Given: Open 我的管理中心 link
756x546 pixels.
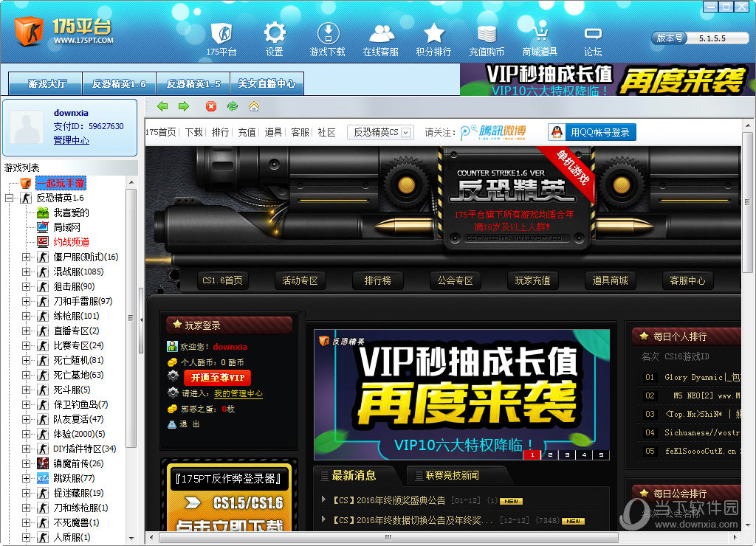Looking at the screenshot, I should point(238,393).
